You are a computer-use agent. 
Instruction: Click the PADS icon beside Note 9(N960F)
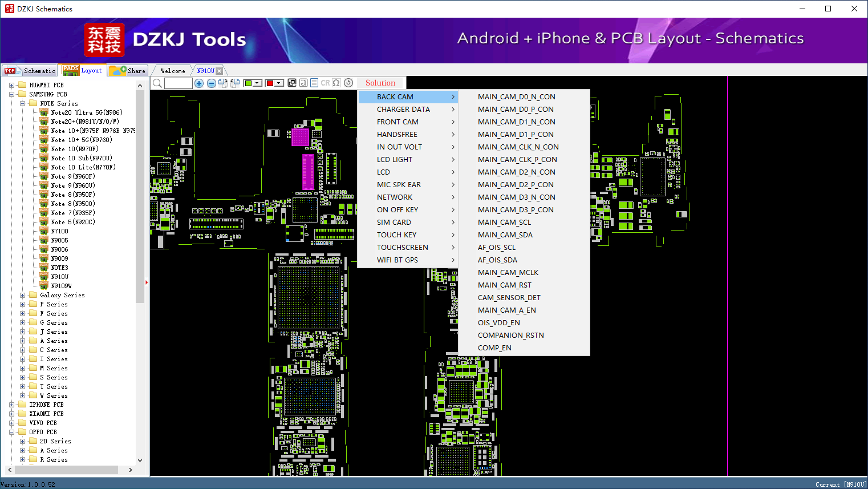coord(44,176)
